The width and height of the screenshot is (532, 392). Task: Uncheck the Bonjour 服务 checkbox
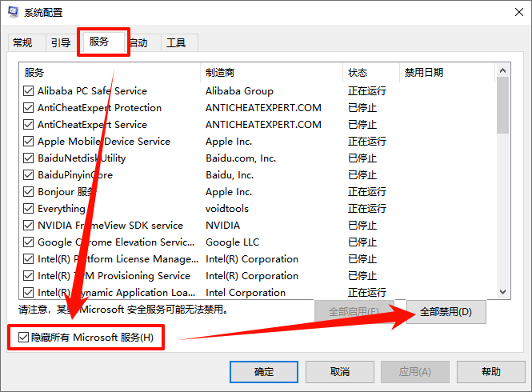(29, 192)
